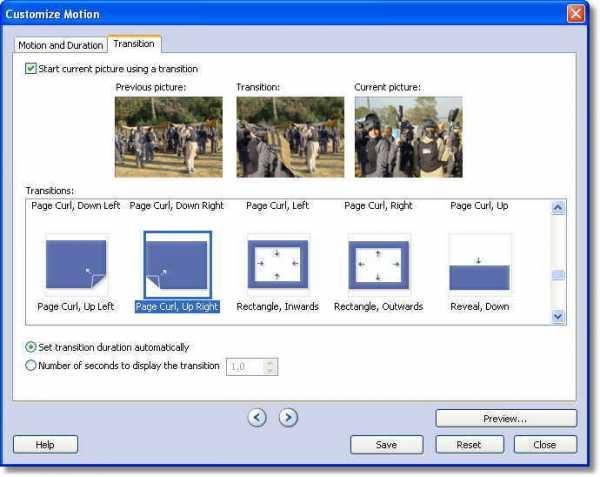Select Number of seconds to display transition
Screen dimensions: 600x477
pos(31,366)
